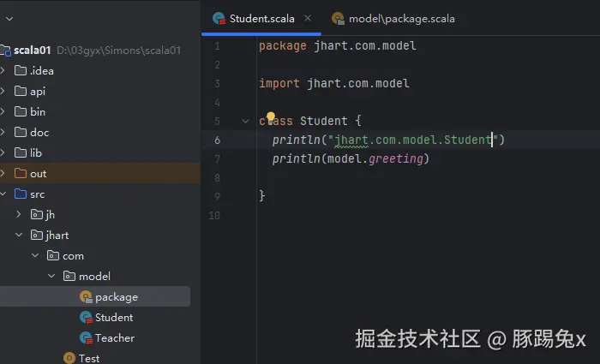Screen dimensions: 600x364
Task: Click the Teacher class file icon
Action: click(86, 338)
